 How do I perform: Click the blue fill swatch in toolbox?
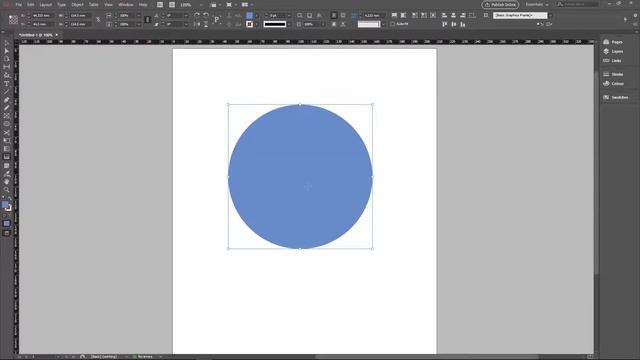click(5, 204)
